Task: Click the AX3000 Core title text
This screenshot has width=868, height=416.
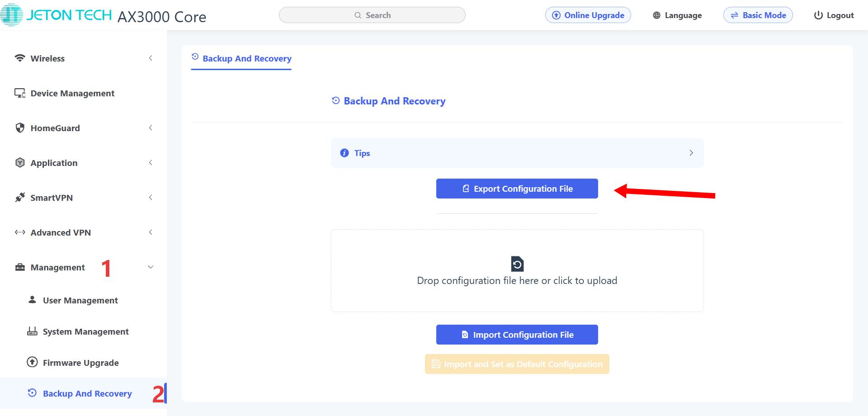Action: [x=162, y=17]
